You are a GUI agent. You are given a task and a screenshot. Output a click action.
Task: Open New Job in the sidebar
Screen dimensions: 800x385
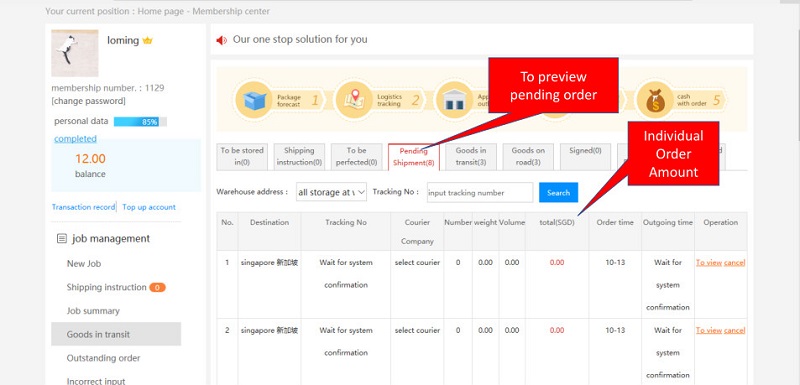pyautogui.click(x=84, y=264)
